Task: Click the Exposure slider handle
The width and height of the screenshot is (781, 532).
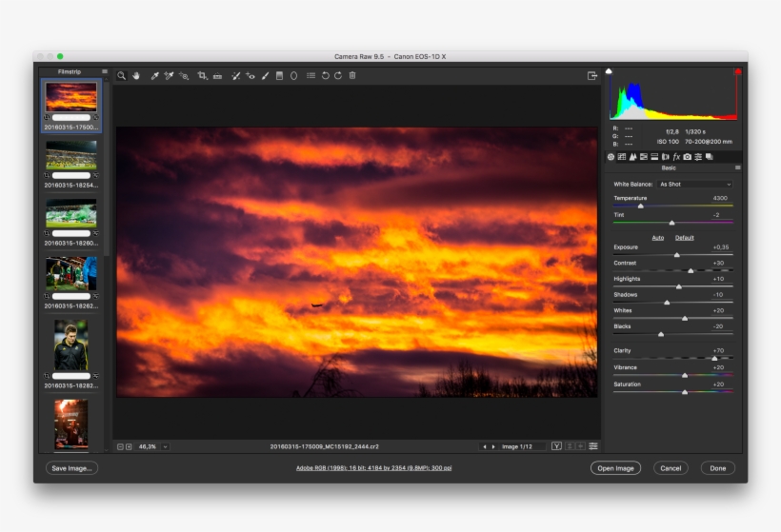Action: pos(677,255)
